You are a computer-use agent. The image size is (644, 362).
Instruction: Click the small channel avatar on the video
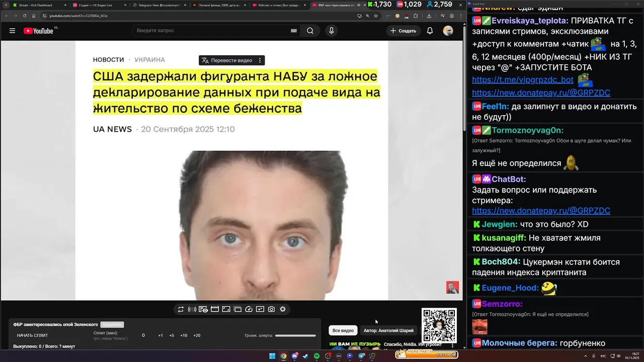(x=452, y=287)
